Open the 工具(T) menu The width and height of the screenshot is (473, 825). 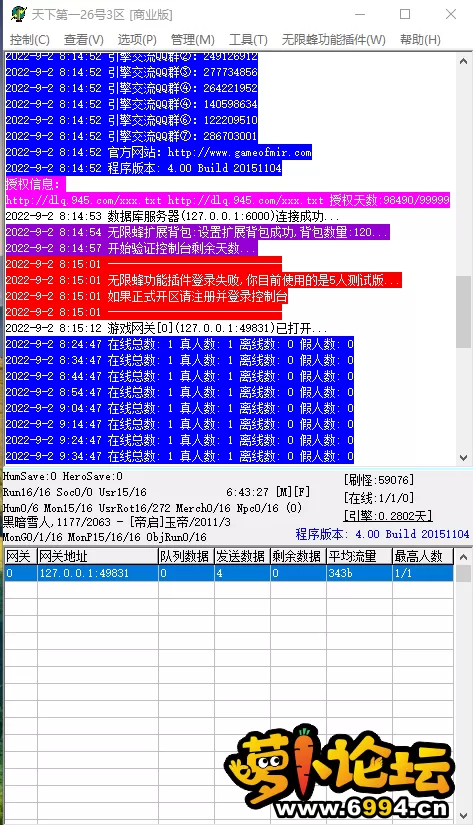248,39
